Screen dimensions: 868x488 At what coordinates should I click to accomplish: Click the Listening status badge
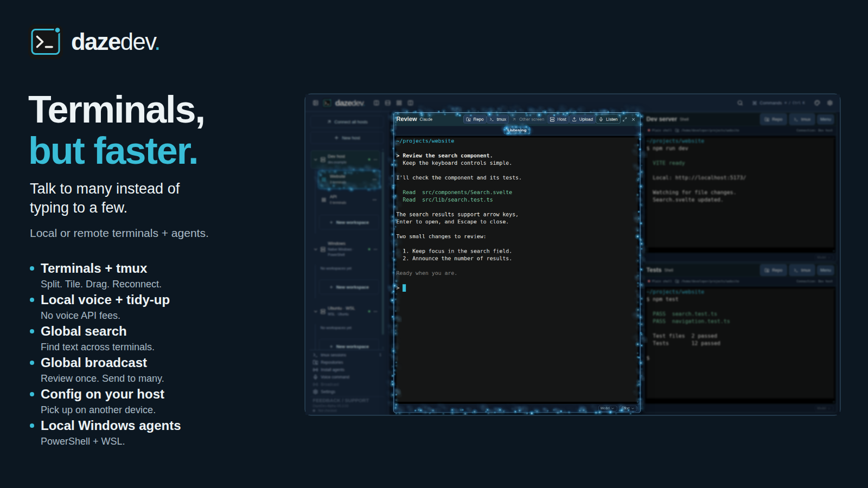(517, 130)
